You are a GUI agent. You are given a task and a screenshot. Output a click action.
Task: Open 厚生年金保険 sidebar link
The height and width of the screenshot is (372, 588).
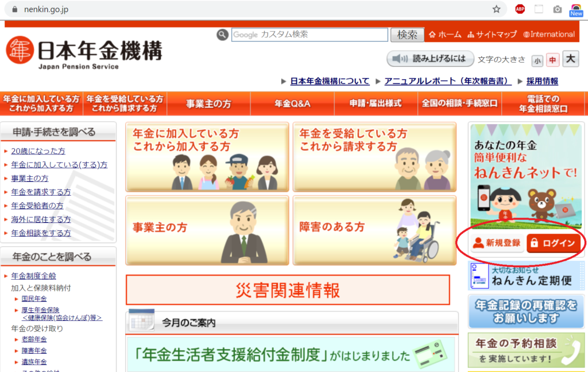[x=40, y=310]
